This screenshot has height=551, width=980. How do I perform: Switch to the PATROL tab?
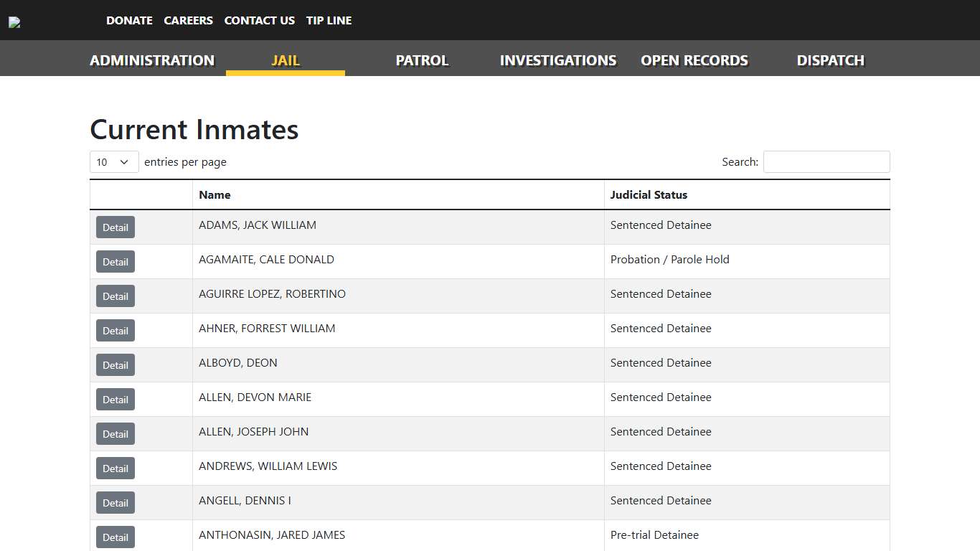coord(422,60)
